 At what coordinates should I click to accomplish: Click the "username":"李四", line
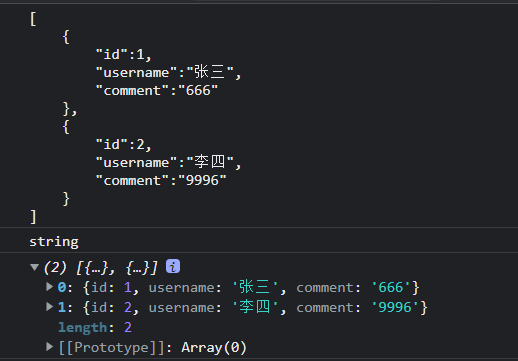pos(168,162)
